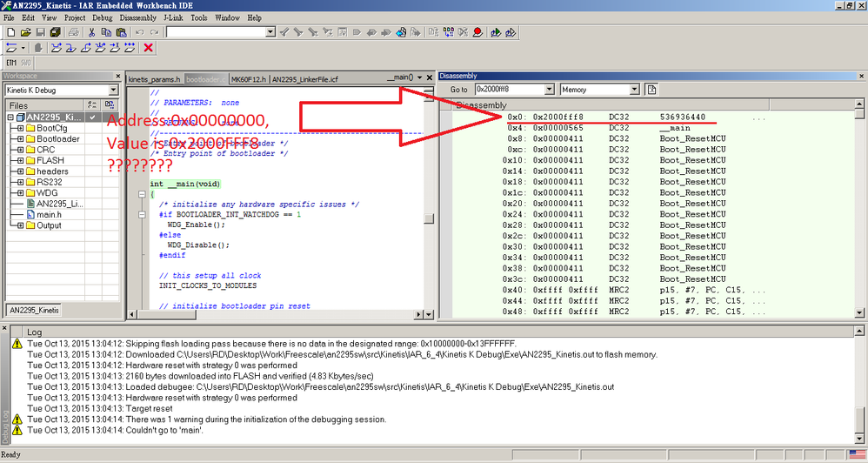868x463 pixels.
Task: Click the Redo arrow icon
Action: click(x=155, y=33)
